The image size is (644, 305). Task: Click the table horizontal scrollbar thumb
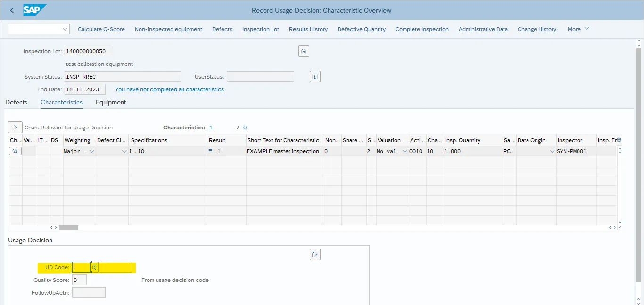(x=68, y=227)
